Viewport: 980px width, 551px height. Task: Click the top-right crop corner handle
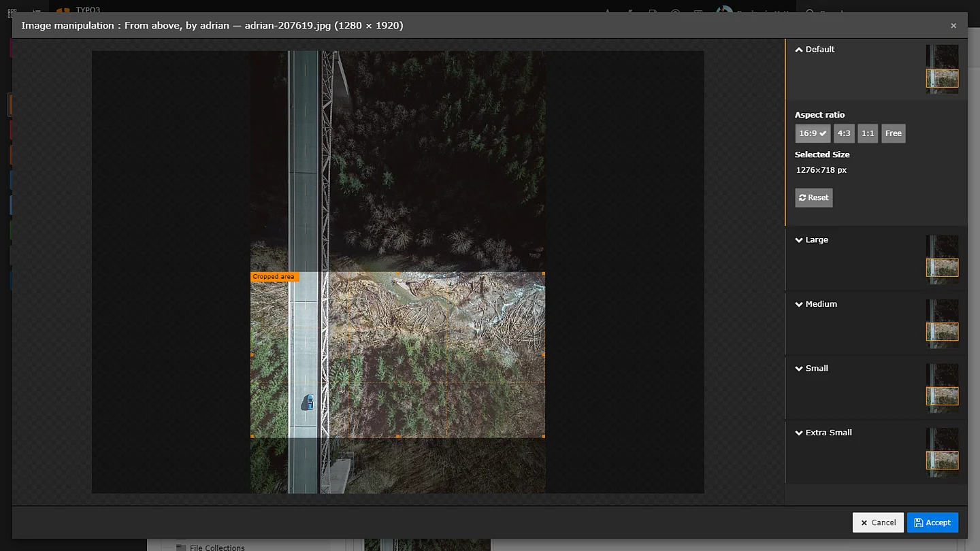[544, 273]
